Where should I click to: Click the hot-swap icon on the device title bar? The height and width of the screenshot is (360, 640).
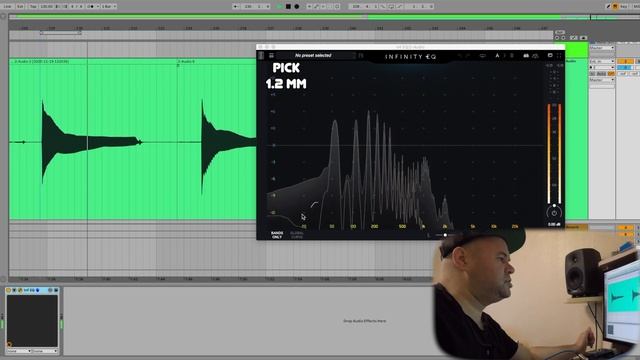(x=50, y=290)
